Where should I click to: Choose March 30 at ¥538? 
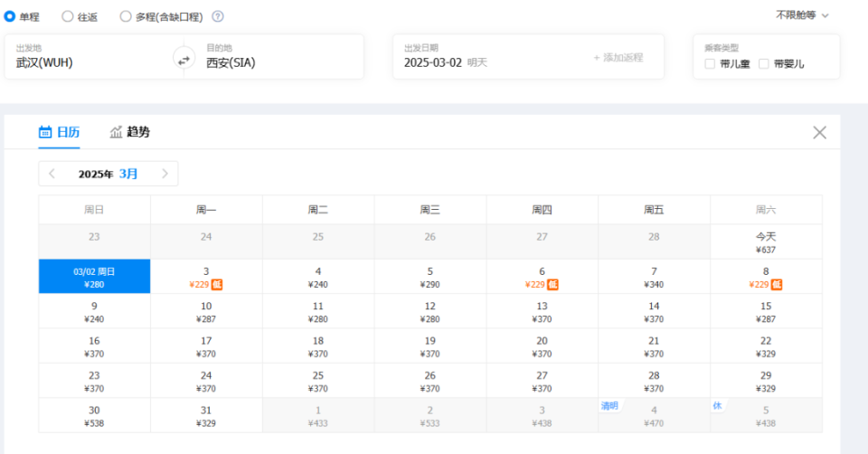[x=94, y=415]
